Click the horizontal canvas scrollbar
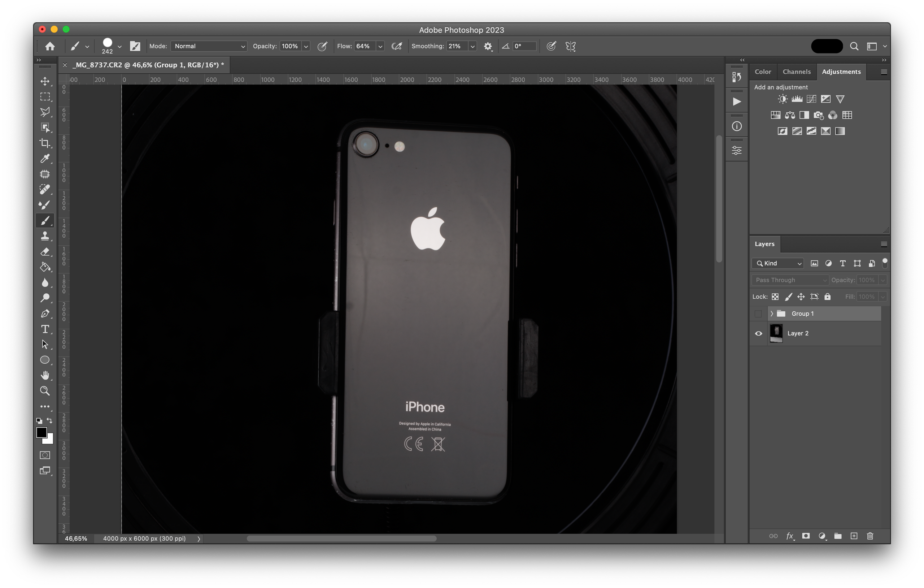The width and height of the screenshot is (924, 588). (341, 539)
